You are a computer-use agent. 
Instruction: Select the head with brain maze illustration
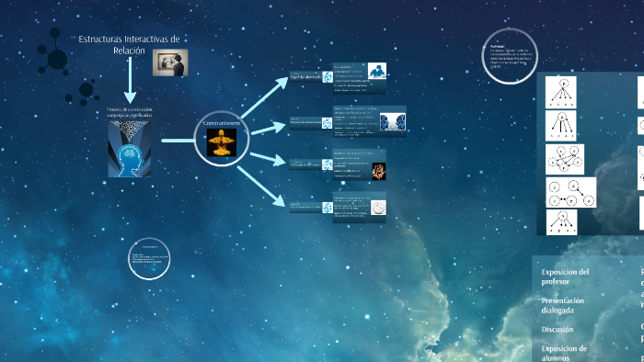click(x=130, y=149)
